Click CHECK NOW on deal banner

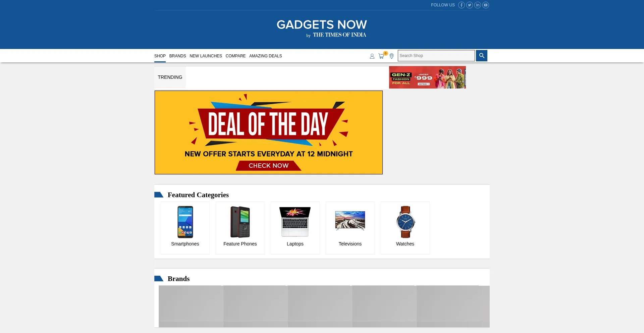pos(269,166)
